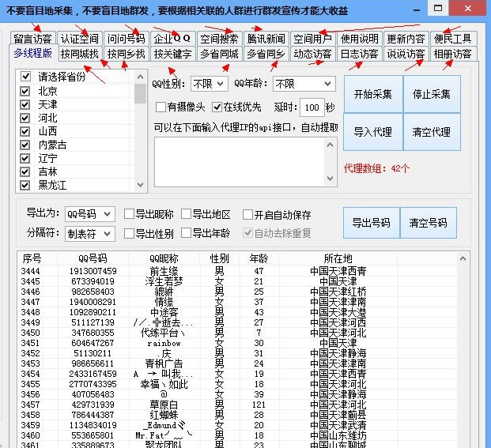The height and width of the screenshot is (448, 491).
Task: Click results table scroll-up arrow
Action: pos(463,258)
